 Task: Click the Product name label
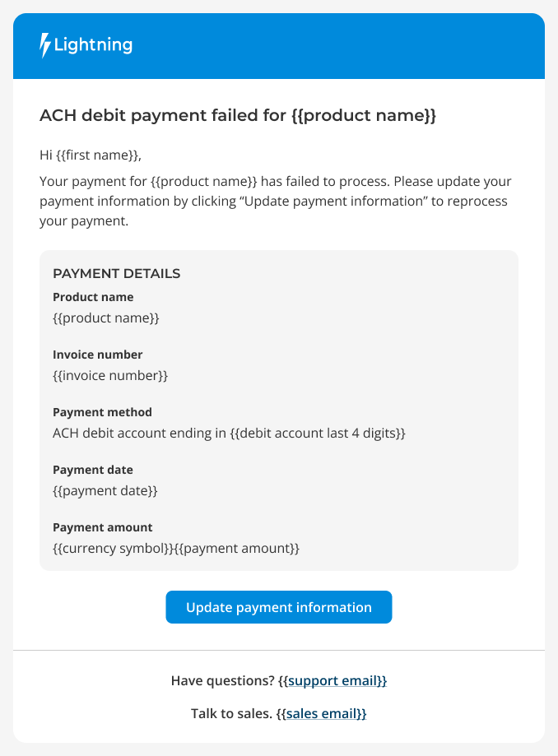(93, 297)
